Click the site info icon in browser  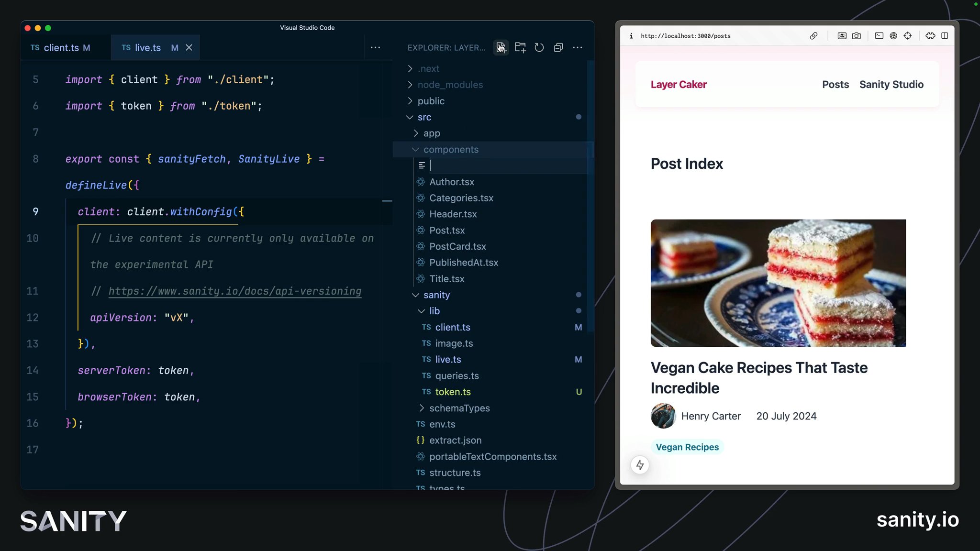pyautogui.click(x=631, y=36)
